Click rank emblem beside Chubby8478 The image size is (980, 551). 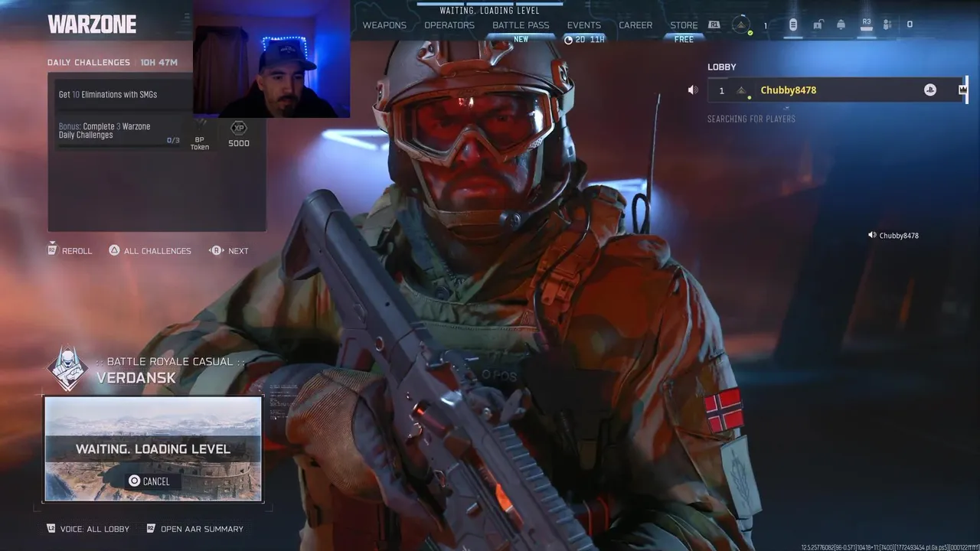[742, 91]
